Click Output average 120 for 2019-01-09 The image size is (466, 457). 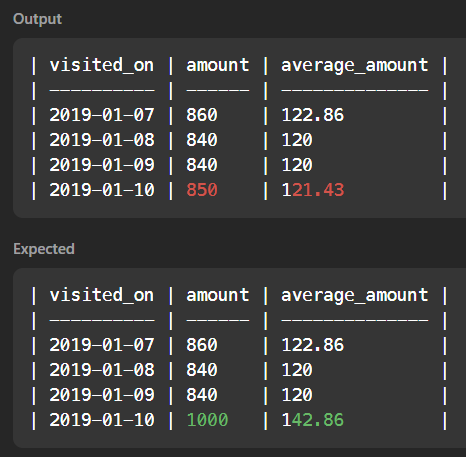297,165
